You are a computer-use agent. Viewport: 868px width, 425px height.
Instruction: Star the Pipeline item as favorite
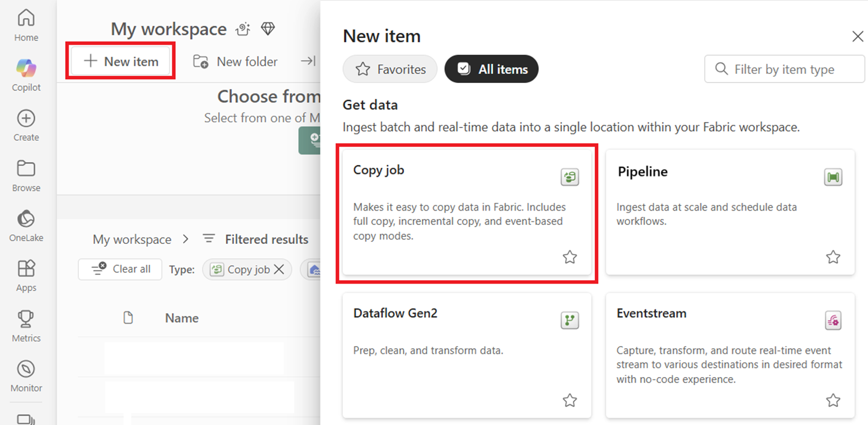click(x=833, y=257)
